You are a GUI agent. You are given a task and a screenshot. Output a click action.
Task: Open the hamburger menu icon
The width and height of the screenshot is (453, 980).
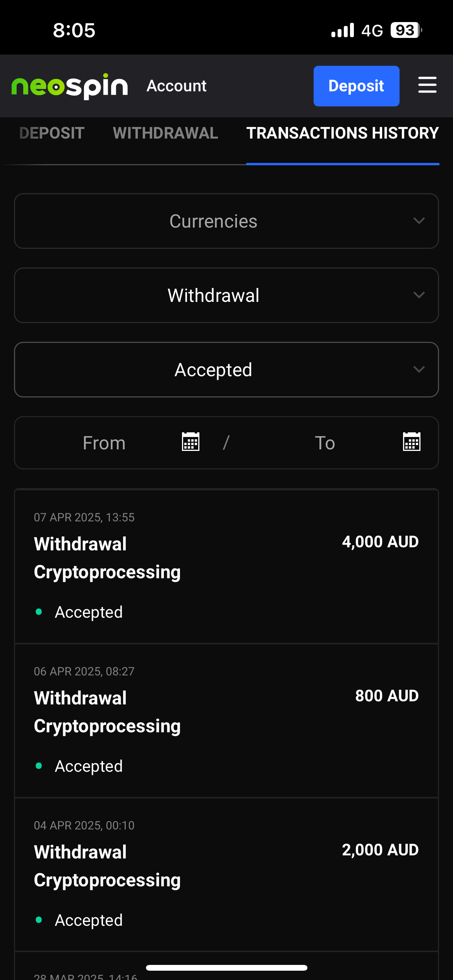click(427, 85)
